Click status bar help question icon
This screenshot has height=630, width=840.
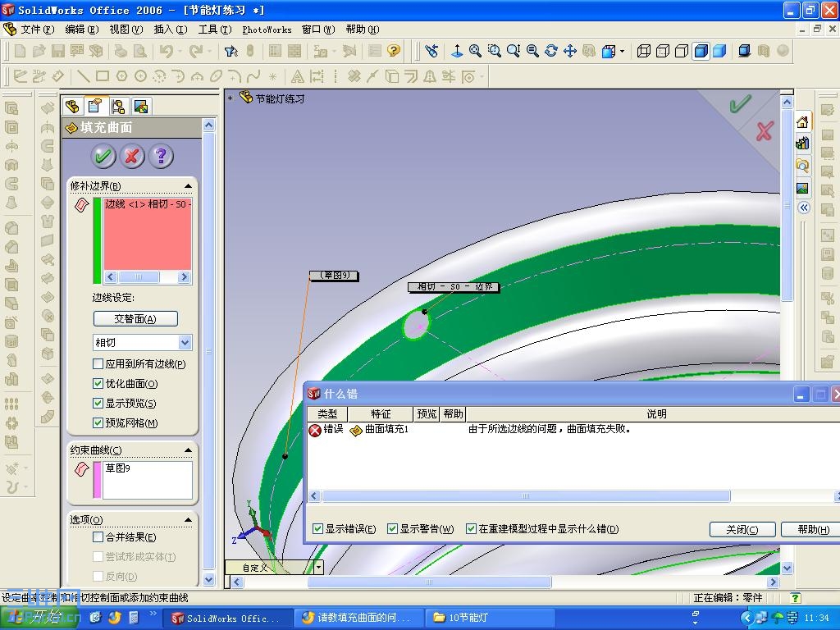[x=796, y=597]
